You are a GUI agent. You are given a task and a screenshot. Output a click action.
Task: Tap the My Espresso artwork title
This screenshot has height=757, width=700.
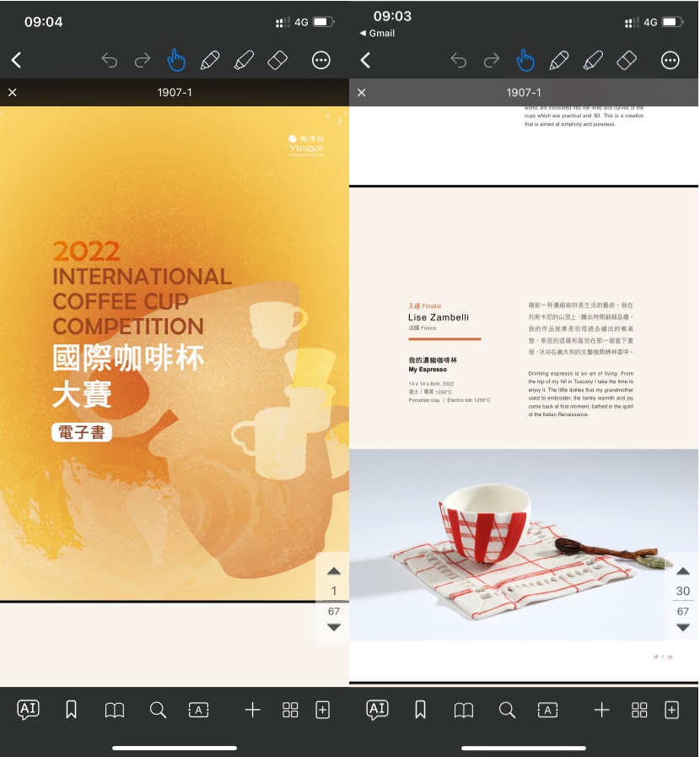click(x=428, y=370)
